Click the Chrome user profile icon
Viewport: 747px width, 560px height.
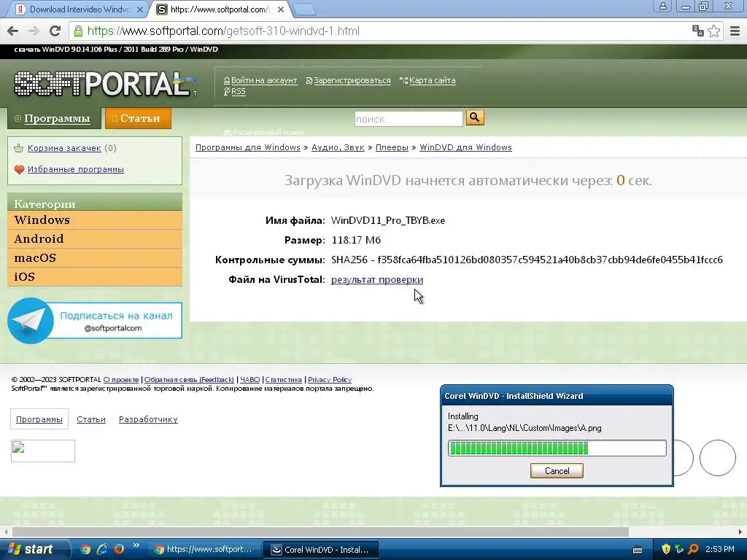[662, 6]
